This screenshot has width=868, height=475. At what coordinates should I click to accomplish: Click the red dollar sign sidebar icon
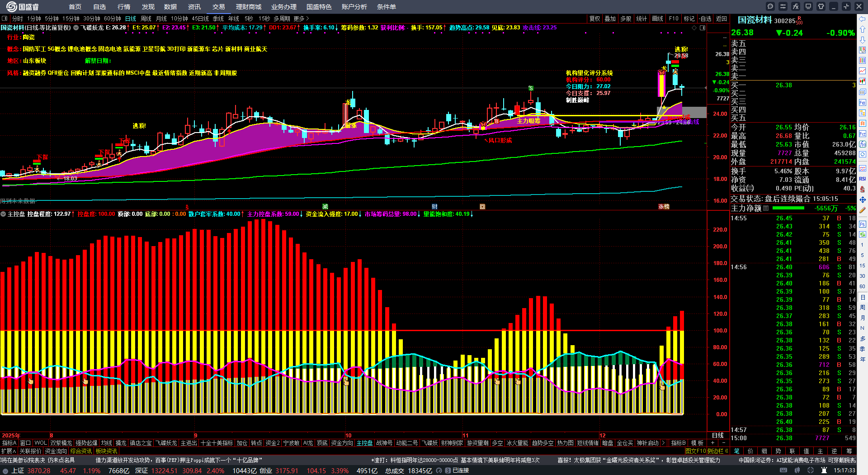tap(863, 189)
